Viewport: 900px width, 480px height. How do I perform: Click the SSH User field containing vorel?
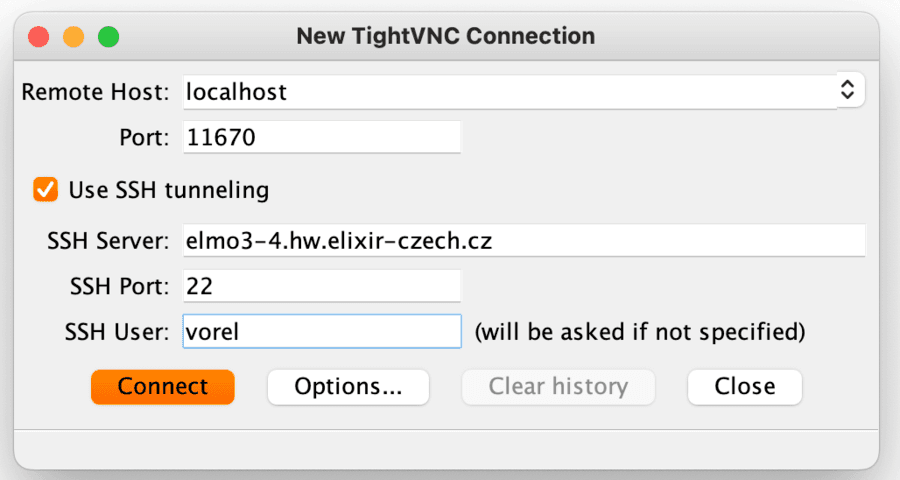click(x=321, y=331)
